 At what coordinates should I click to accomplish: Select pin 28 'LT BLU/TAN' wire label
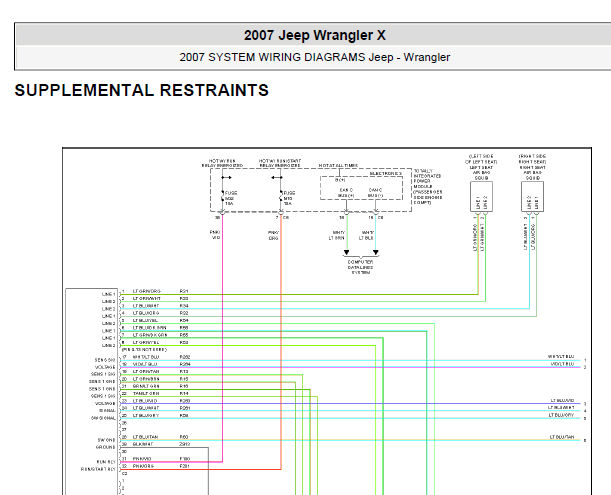[x=145, y=437]
